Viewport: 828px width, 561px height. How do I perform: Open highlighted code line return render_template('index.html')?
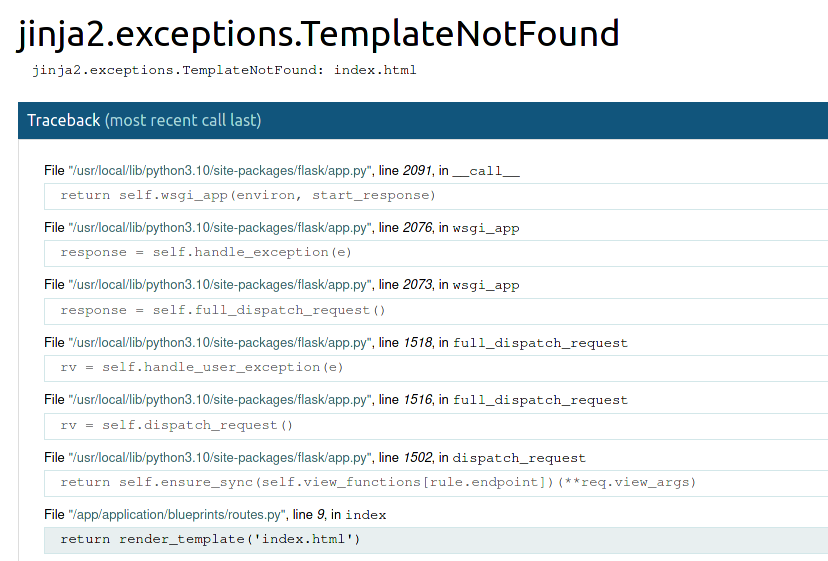(x=436, y=540)
